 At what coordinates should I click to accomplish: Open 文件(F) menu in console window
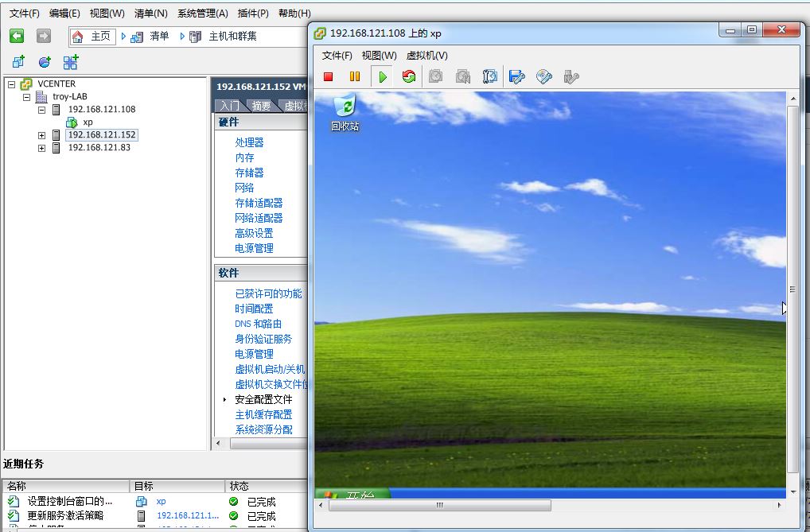pos(337,55)
